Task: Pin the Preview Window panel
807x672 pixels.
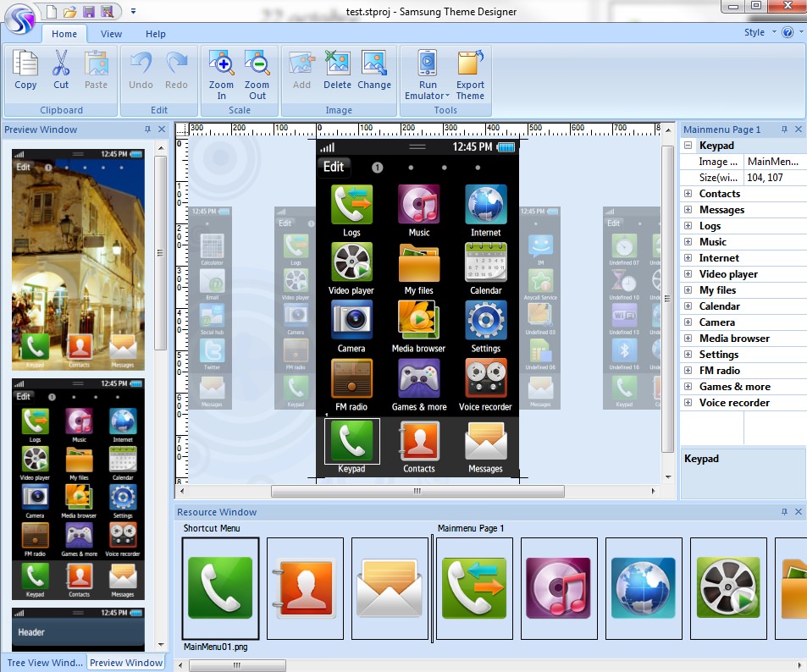Action: coord(147,129)
